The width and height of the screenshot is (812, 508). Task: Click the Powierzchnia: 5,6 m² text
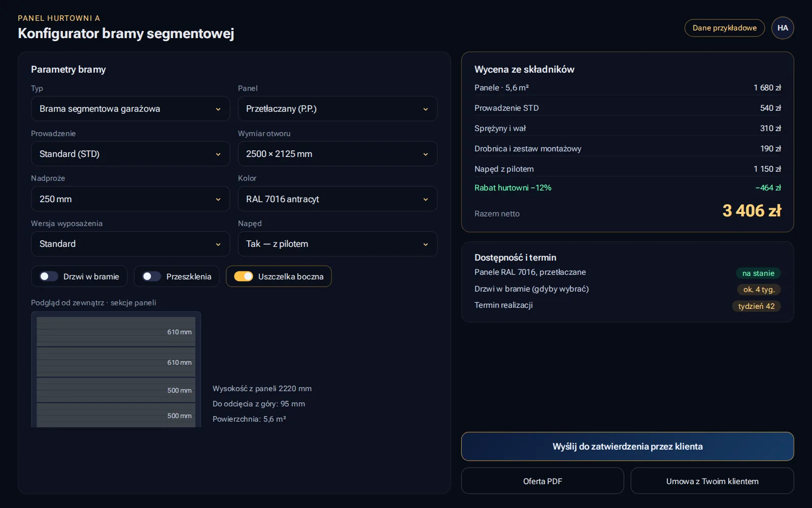(x=249, y=419)
